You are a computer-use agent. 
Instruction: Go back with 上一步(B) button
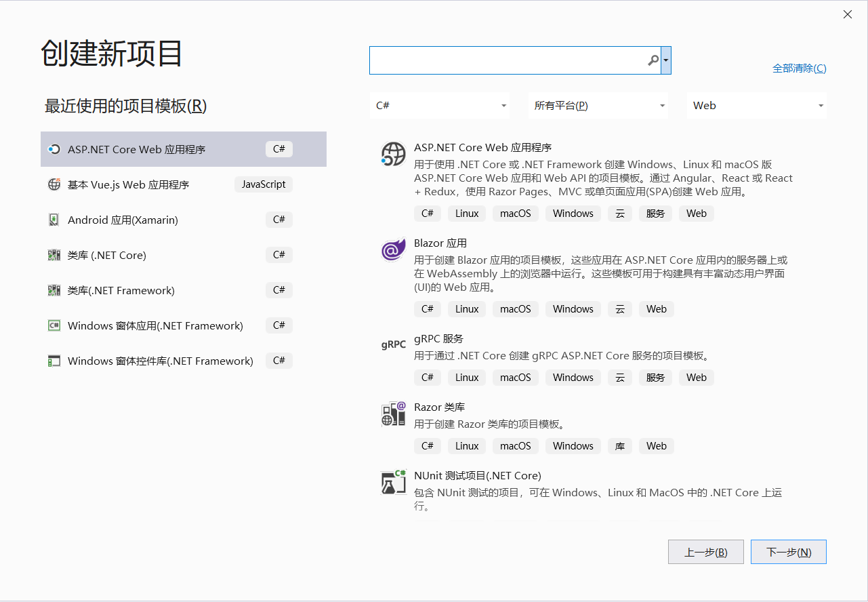coord(706,552)
